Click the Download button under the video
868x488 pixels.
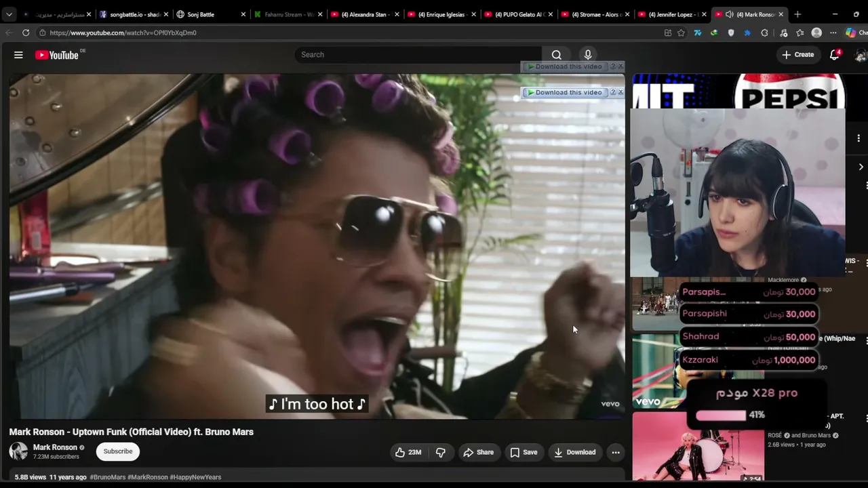click(x=574, y=452)
